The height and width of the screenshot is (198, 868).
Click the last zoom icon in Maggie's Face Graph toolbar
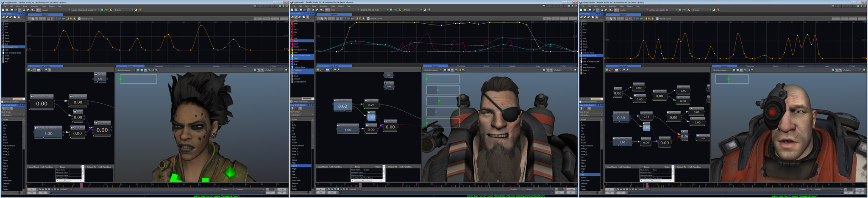click(49, 70)
